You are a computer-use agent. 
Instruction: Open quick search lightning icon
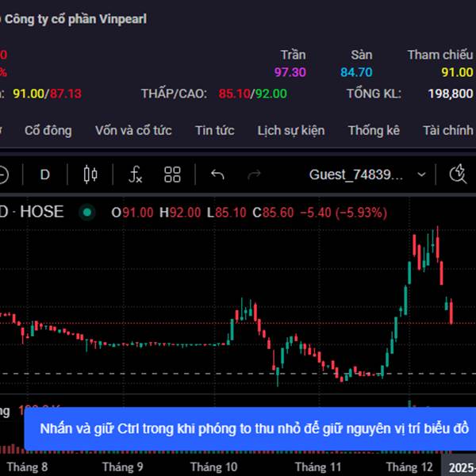[458, 175]
